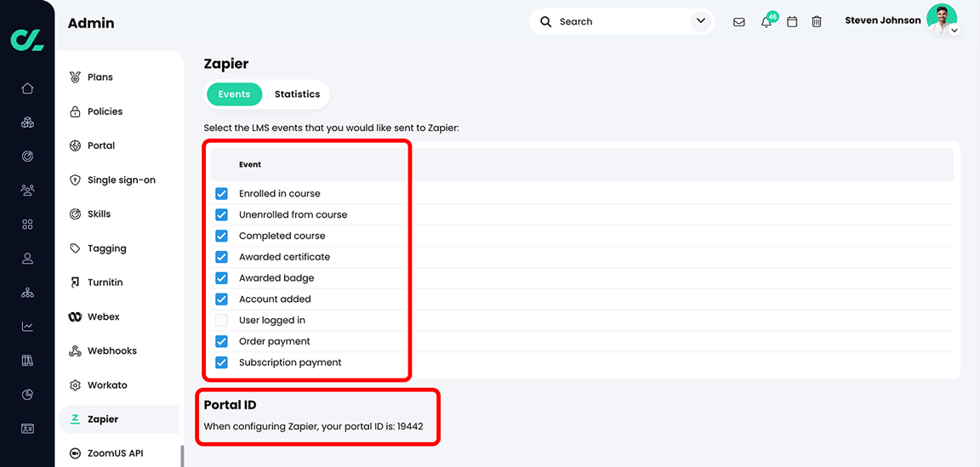Screen dimensions: 980x467
Task: Switch to the Statistics tab
Action: click(x=297, y=94)
